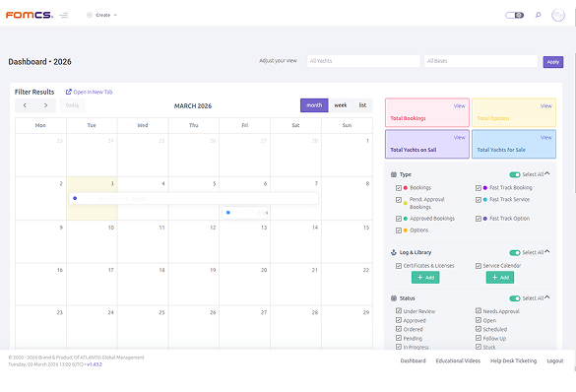Click the Type calendar icon
This screenshot has width=576, height=392.
(394, 174)
